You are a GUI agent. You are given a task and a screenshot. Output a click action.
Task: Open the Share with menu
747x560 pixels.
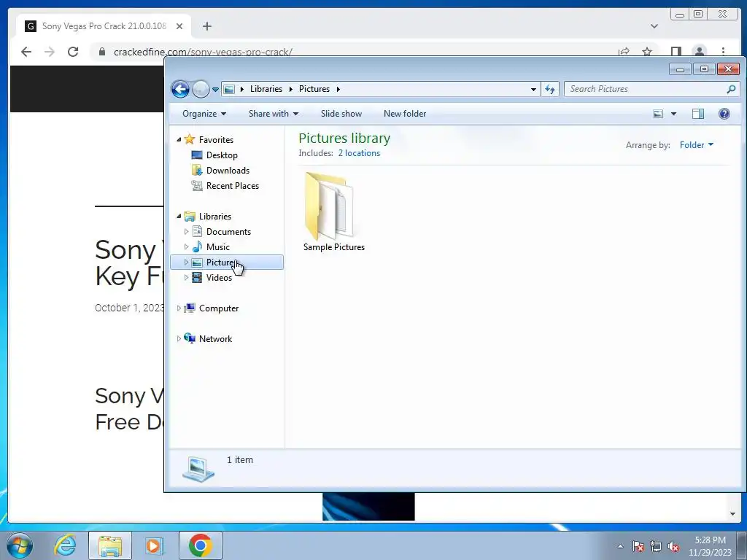[273, 114]
